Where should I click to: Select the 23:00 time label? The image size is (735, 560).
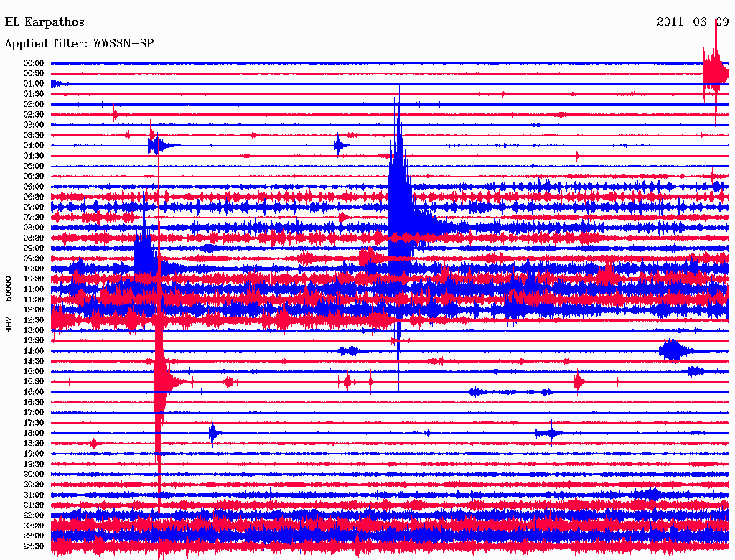pyautogui.click(x=33, y=536)
